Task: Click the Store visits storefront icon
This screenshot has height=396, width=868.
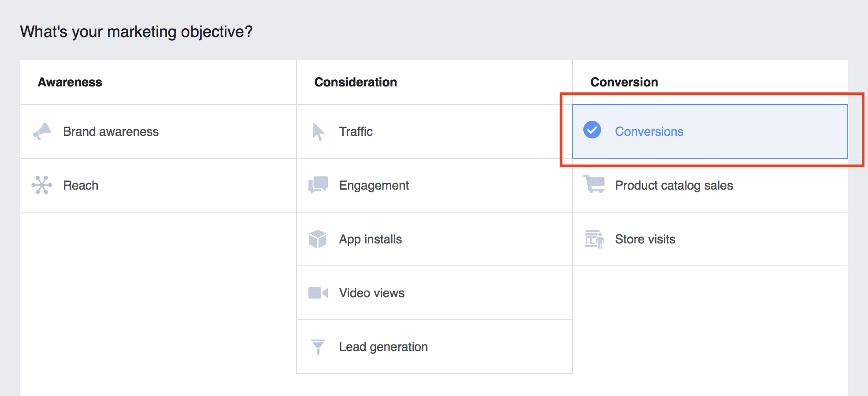Action: [594, 239]
